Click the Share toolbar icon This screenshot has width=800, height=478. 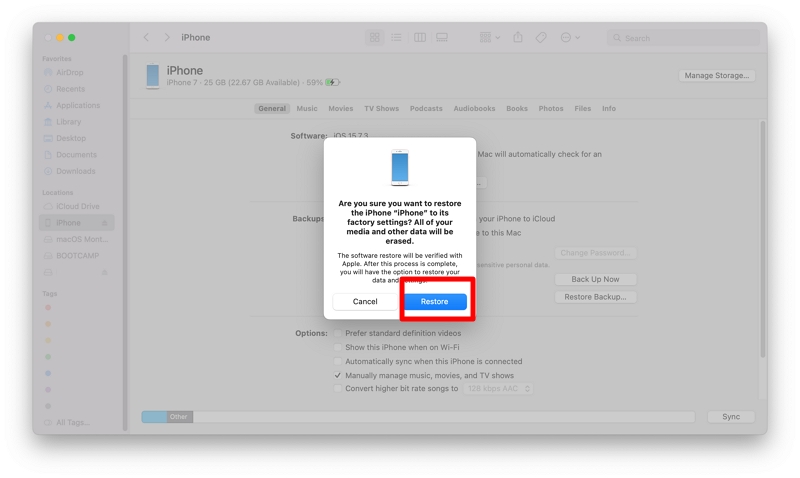click(x=518, y=37)
